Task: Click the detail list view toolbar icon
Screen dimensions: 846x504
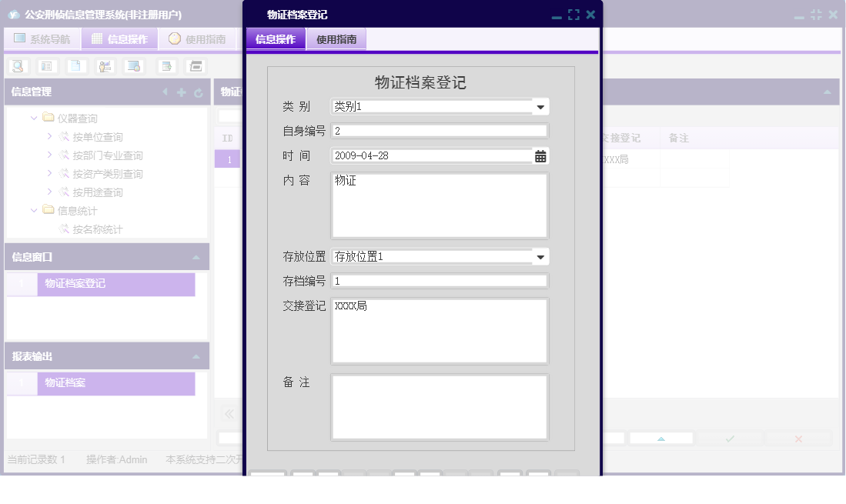Action: (46, 66)
